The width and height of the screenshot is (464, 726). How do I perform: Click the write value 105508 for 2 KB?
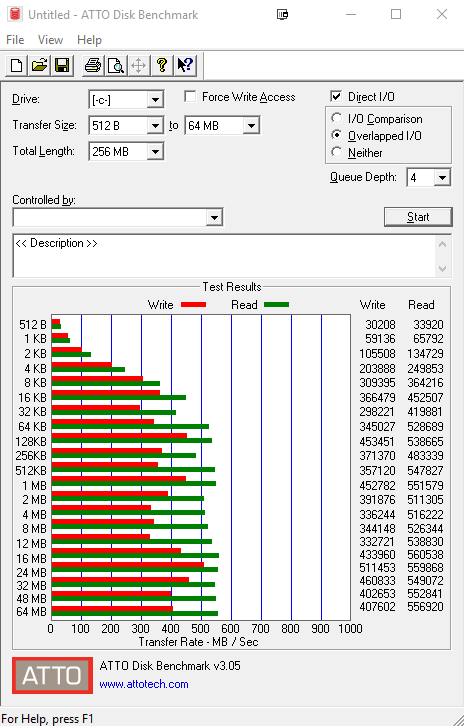(x=377, y=354)
